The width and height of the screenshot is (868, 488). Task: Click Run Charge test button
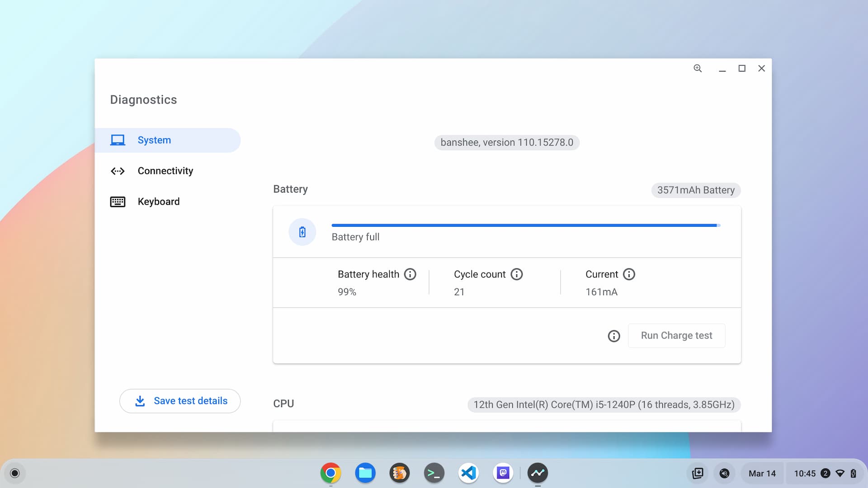point(677,335)
